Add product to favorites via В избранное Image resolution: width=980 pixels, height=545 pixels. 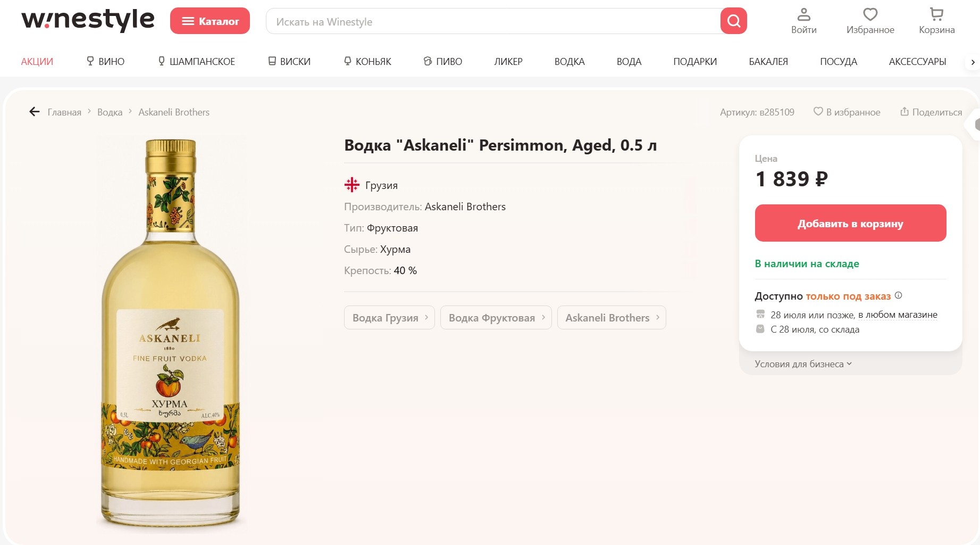point(847,112)
